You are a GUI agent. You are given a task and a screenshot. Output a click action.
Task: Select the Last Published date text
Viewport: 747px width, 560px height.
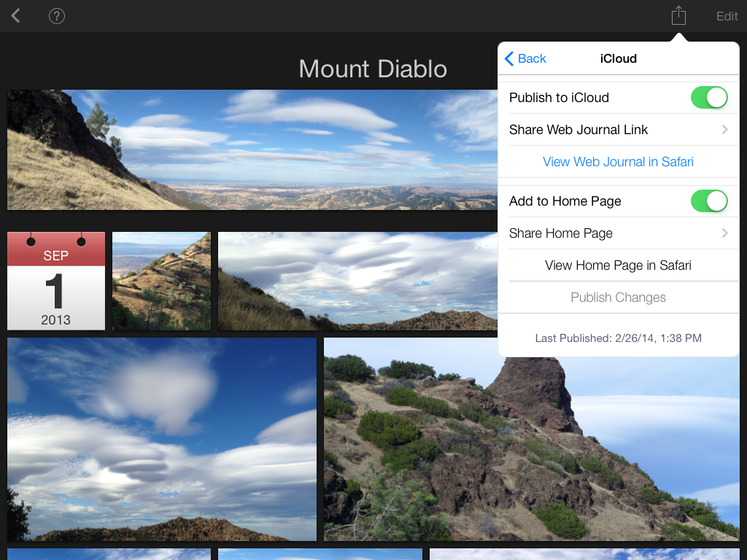point(619,338)
